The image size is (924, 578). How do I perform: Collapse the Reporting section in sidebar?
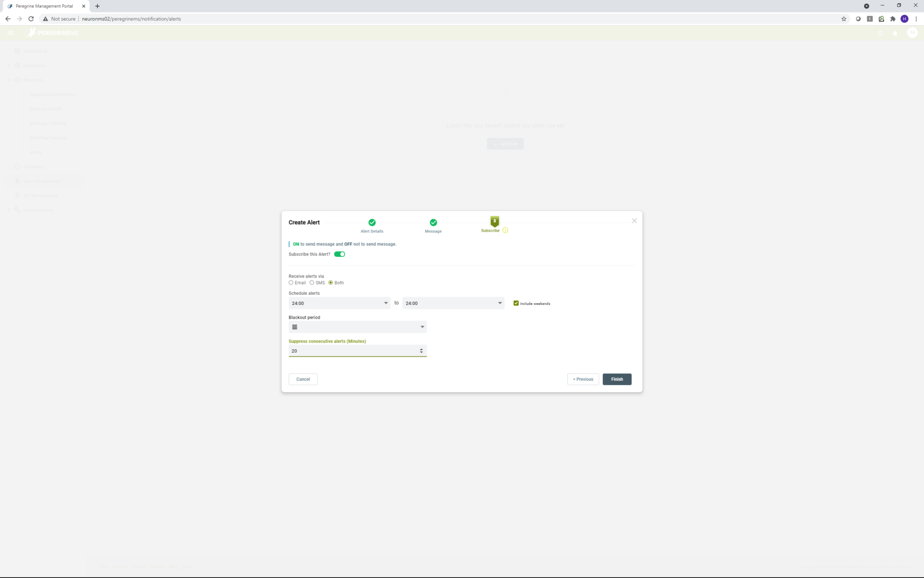9,79
